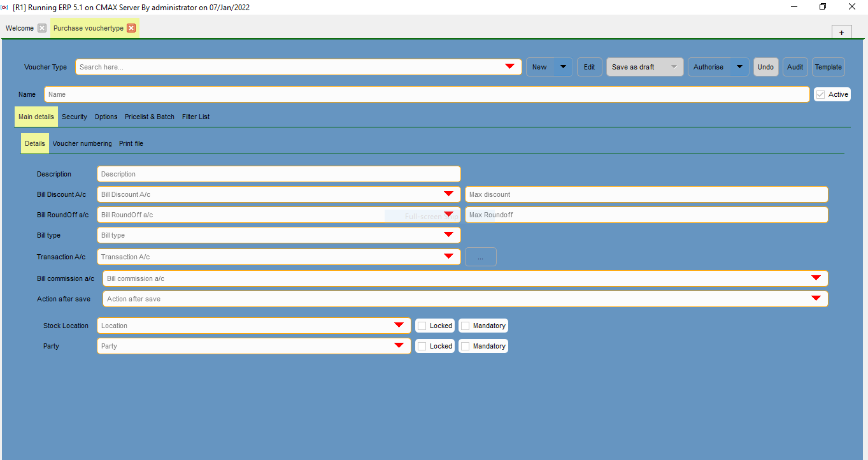Click the Undo button
Image resolution: width=868 pixels, height=460 pixels.
766,67
